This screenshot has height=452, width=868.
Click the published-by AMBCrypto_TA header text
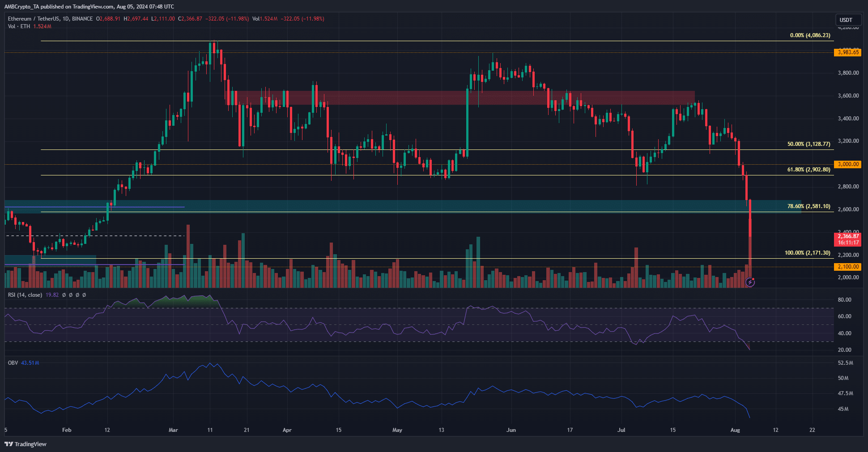89,6
